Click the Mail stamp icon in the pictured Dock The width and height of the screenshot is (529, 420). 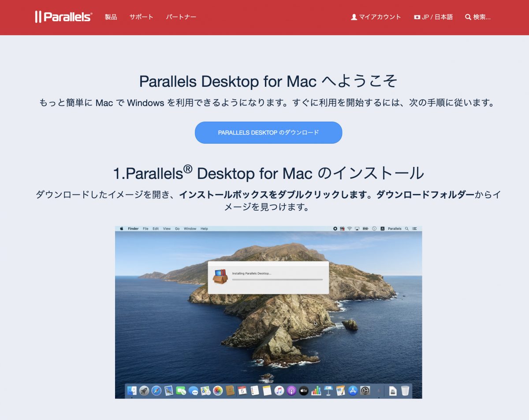(x=169, y=390)
